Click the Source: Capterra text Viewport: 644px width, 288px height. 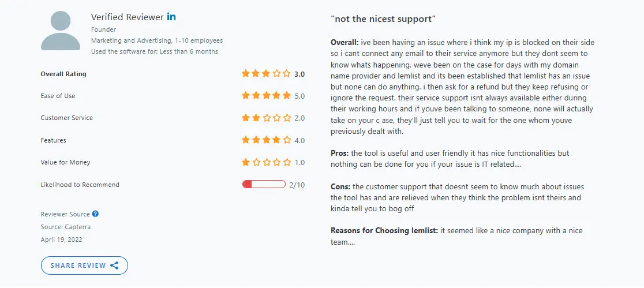65,227
